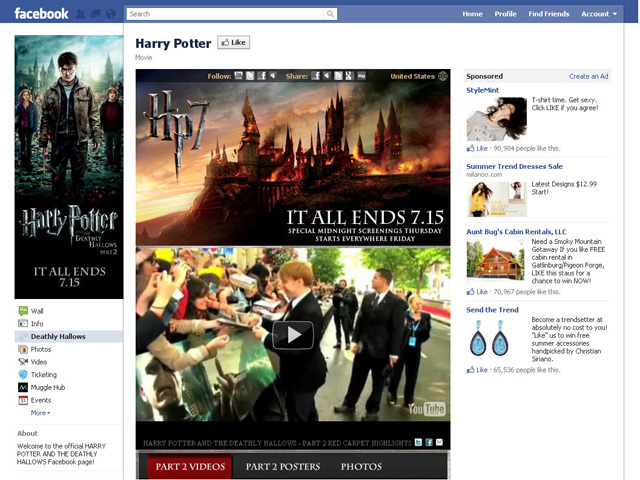Click the Facebook logo
The image size is (640, 480).
41,13
